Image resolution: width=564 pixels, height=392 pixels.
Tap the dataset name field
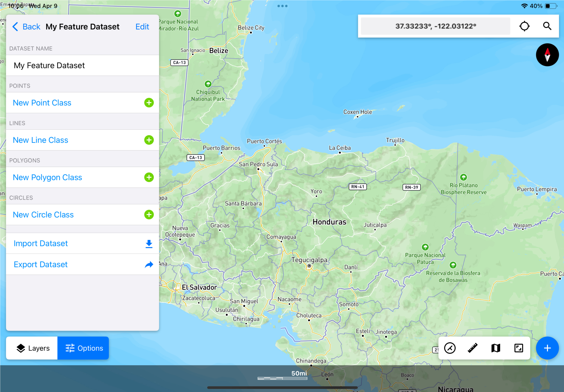(x=82, y=65)
